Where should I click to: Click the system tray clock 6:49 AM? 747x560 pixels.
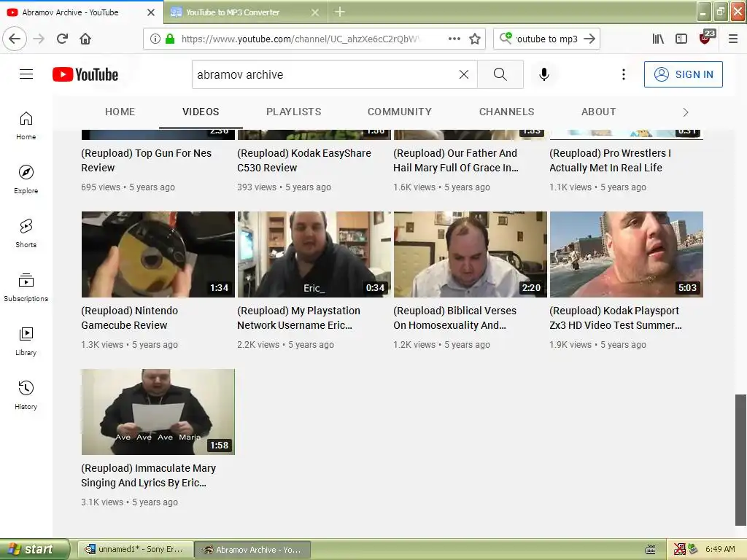pyautogui.click(x=720, y=549)
